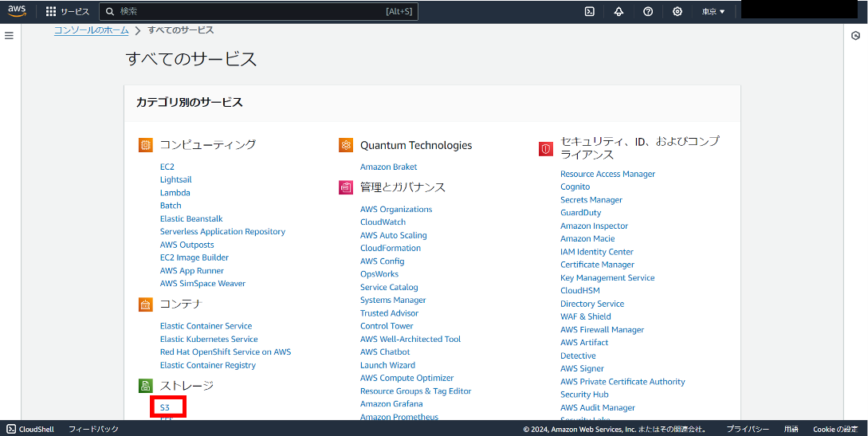Open IAM Identity Center

pos(597,252)
